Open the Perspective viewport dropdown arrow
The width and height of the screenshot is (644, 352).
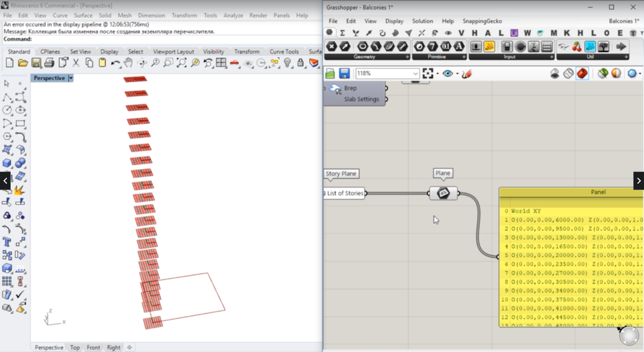71,78
